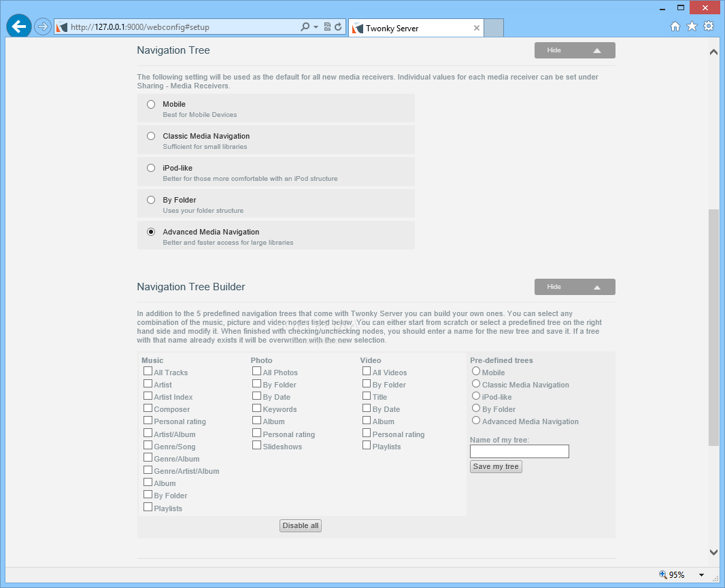Viewport: 725px width, 588px height.
Task: Check Music Personal rating checkbox
Action: [148, 420]
